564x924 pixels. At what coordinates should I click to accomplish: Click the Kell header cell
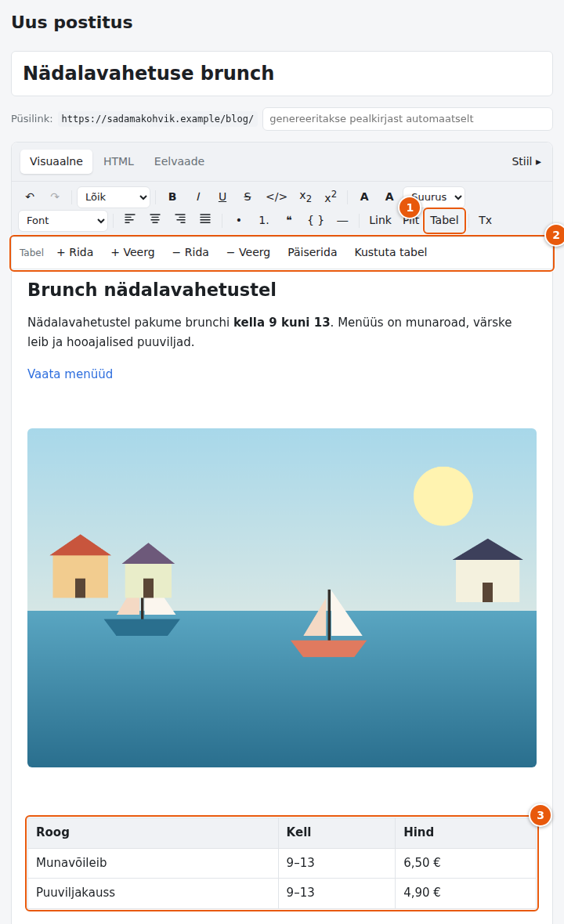tap(337, 832)
